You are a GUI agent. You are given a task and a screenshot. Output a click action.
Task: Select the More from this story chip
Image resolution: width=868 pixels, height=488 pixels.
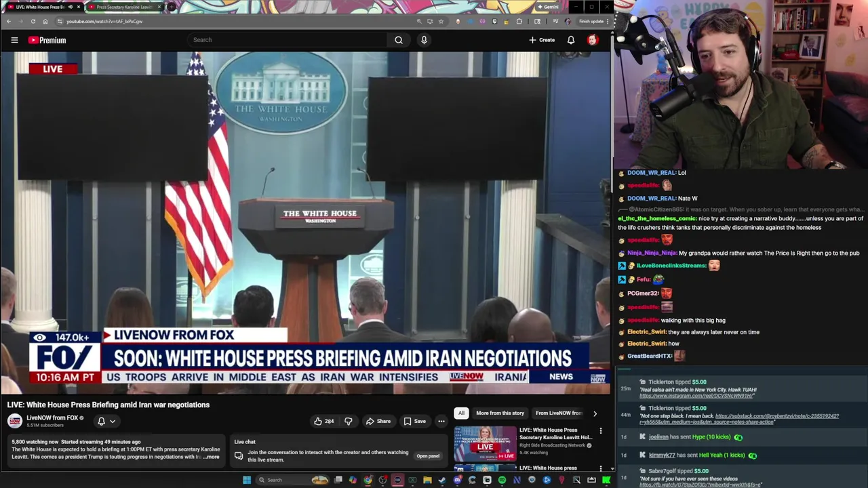click(500, 413)
